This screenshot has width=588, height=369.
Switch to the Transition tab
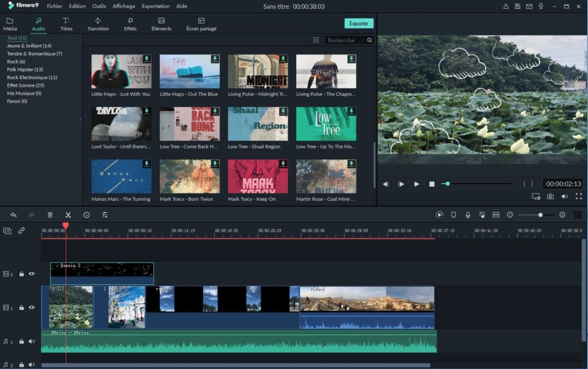click(98, 24)
